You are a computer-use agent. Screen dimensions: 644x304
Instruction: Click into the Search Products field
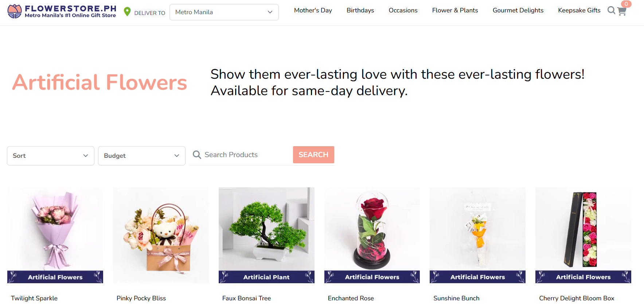[246, 155]
